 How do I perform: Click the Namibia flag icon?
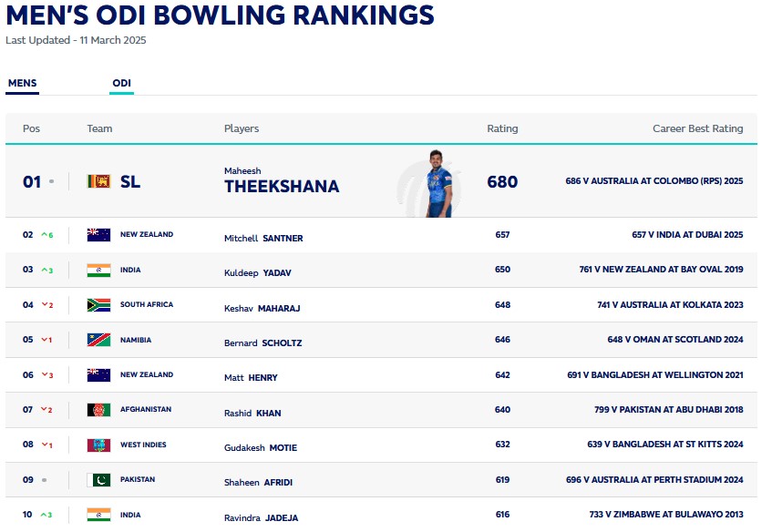click(98, 340)
